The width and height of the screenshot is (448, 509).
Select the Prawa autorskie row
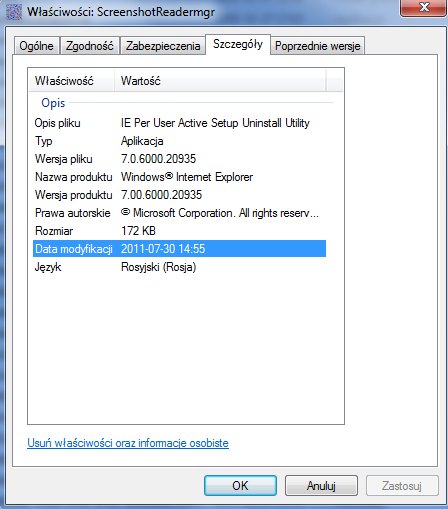pyautogui.click(x=179, y=213)
